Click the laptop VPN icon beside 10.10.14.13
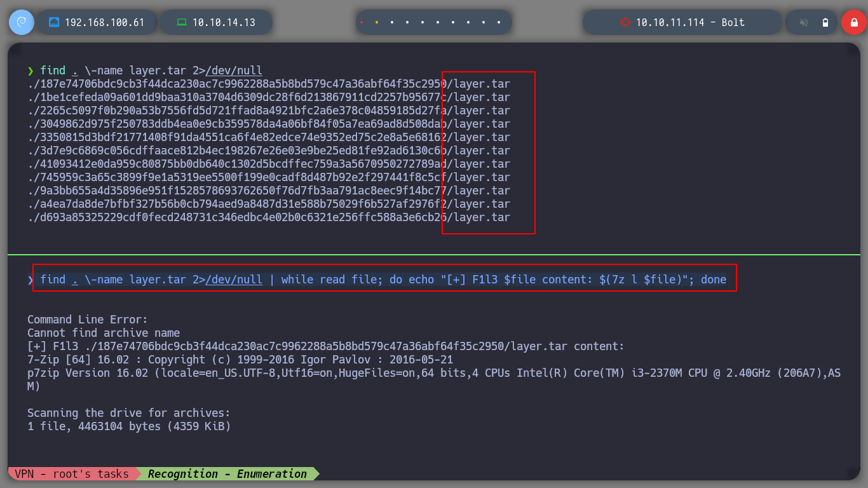868x488 pixels. point(182,22)
